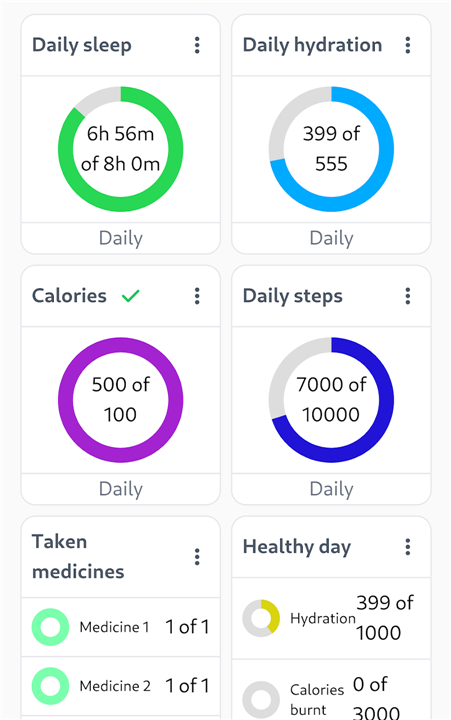Open the Taken medicines options menu
This screenshot has height=720, width=451.
pyautogui.click(x=197, y=557)
